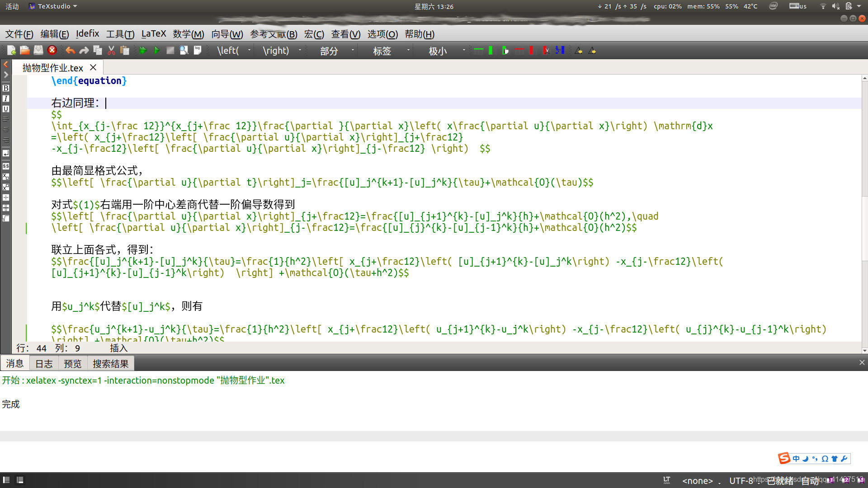Expand the 部分 section dropdown

click(x=353, y=51)
